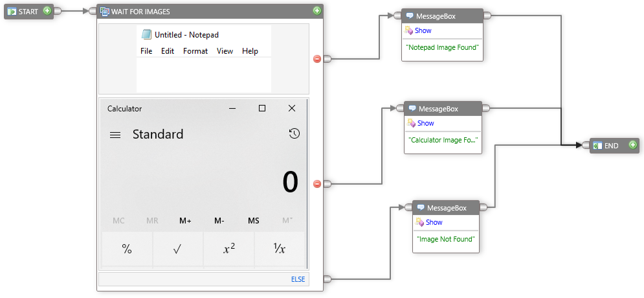Click START node output connector
The image size is (644, 298).
(x=58, y=12)
